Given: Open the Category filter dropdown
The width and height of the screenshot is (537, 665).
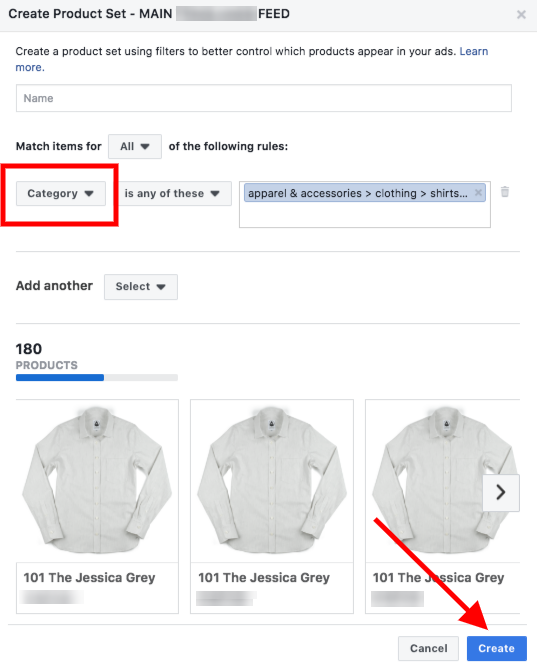Looking at the screenshot, I should (x=61, y=193).
